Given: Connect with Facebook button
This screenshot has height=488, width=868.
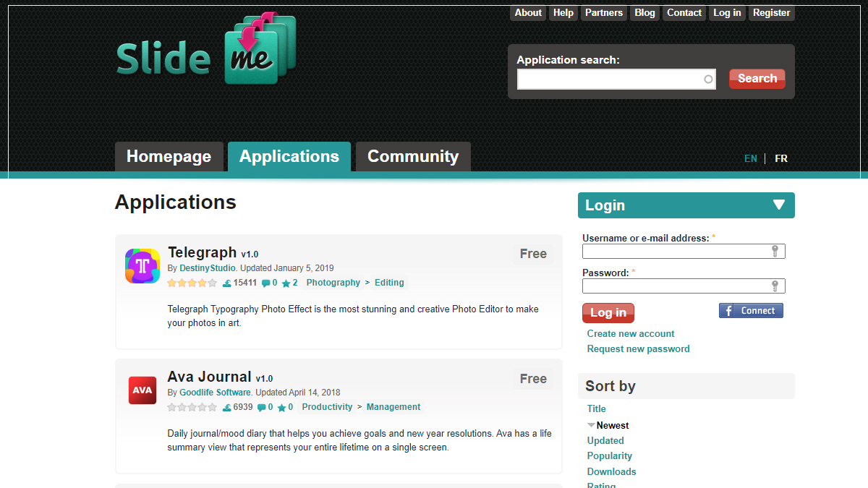Looking at the screenshot, I should pos(751,311).
